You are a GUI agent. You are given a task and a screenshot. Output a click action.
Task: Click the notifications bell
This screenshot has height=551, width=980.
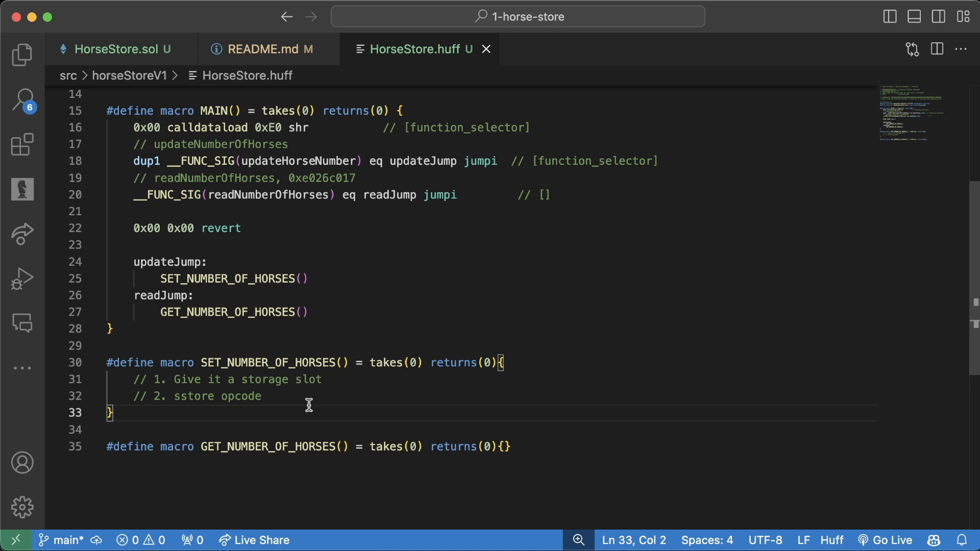click(x=962, y=540)
